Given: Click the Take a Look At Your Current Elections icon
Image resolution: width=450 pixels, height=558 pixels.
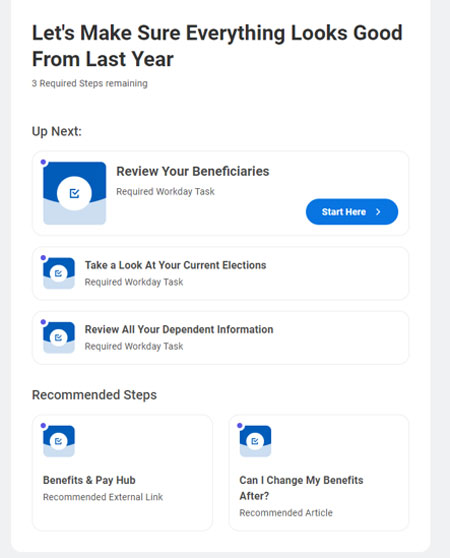Looking at the screenshot, I should 59,273.
